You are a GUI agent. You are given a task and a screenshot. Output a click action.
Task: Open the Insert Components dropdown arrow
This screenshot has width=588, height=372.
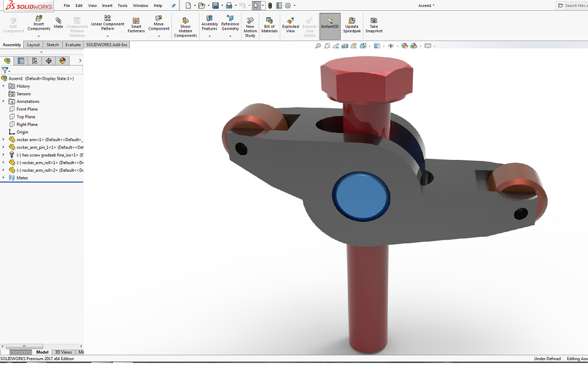point(39,36)
